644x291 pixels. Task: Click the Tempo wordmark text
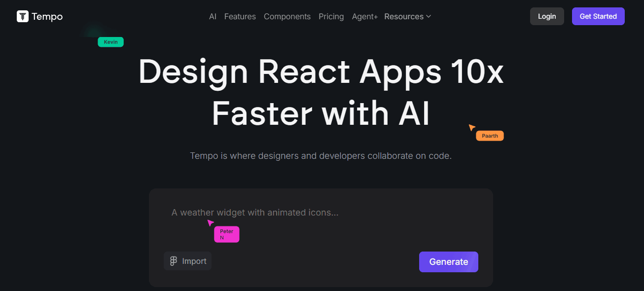point(46,16)
